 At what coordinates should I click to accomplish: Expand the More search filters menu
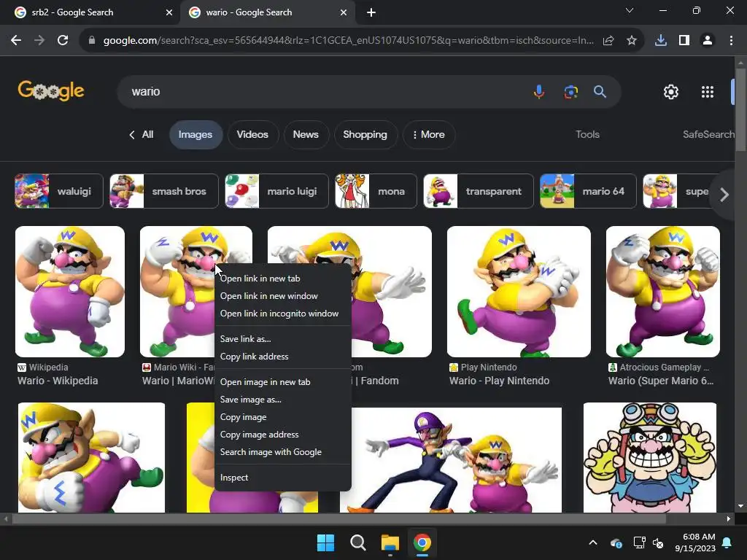pos(429,134)
